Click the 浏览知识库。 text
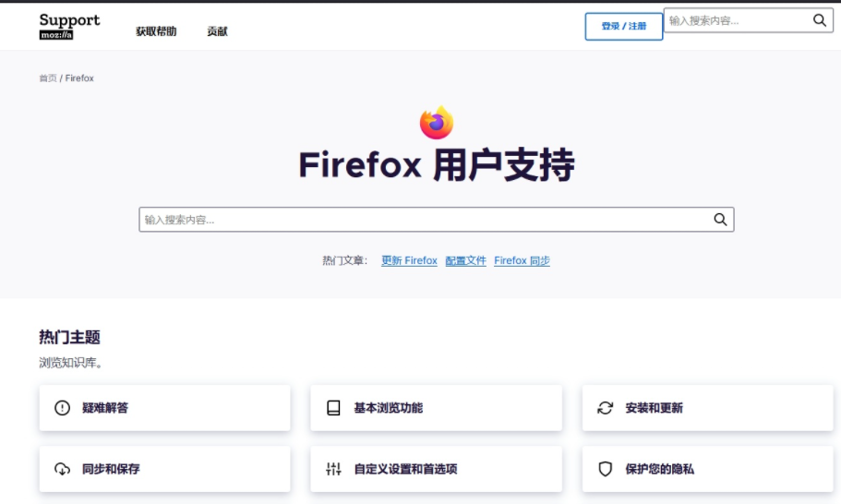This screenshot has height=504, width=841. (70, 363)
